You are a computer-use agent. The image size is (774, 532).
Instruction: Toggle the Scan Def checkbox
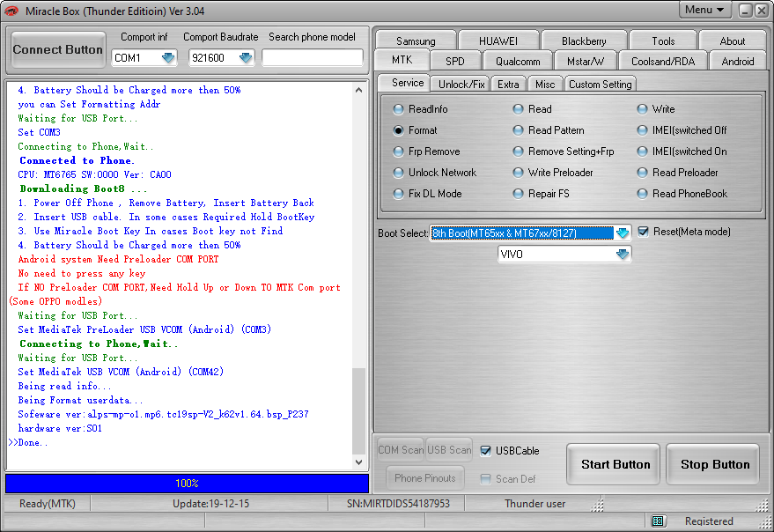click(486, 478)
